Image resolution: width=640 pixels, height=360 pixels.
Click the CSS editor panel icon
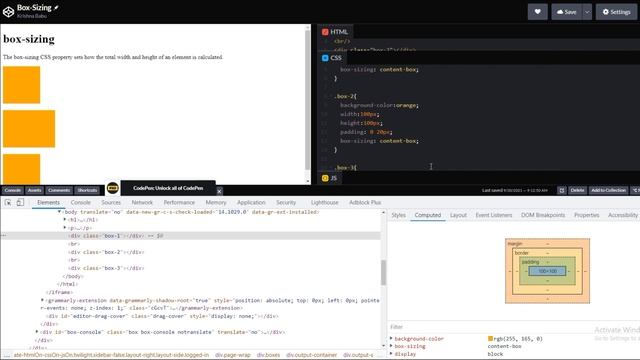tap(325, 58)
